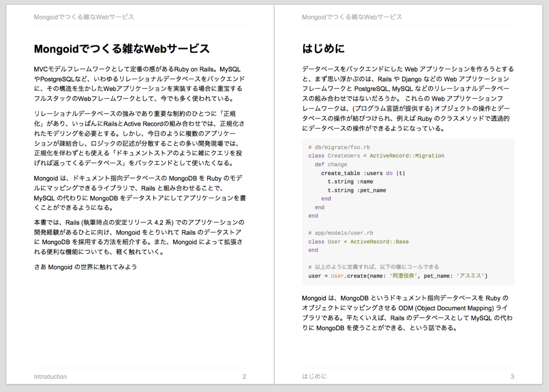The height and width of the screenshot is (392, 549).
Task: Click the paragraph starting 'リレーショナルデータベースの強み'
Action: 139,138
